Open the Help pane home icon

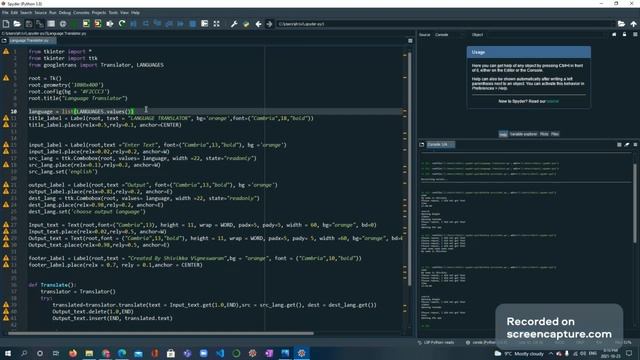(x=614, y=35)
